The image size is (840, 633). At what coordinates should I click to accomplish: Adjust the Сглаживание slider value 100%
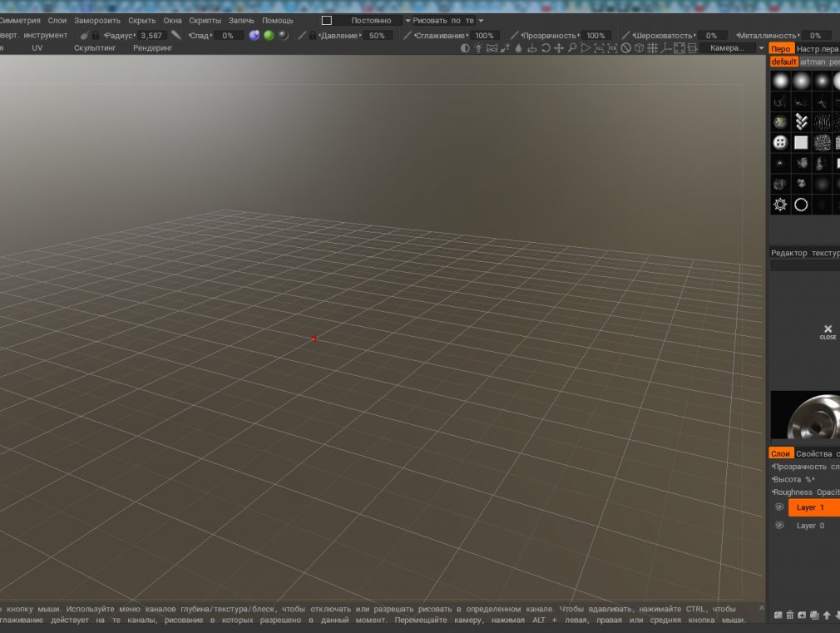pyautogui.click(x=484, y=36)
